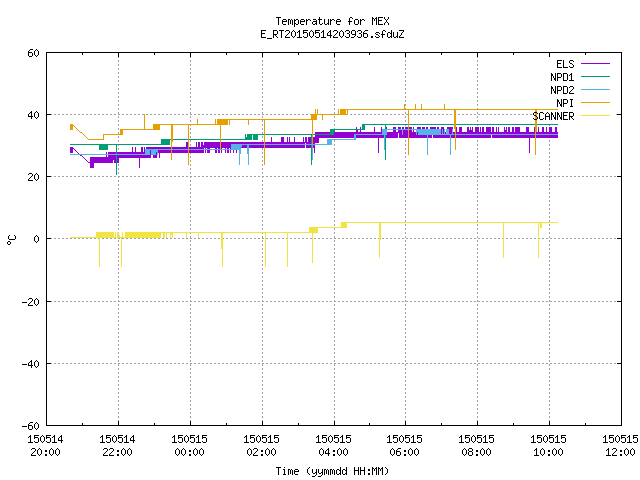
Task: Click the blue NPD2 legend line sample
Action: (x=595, y=90)
